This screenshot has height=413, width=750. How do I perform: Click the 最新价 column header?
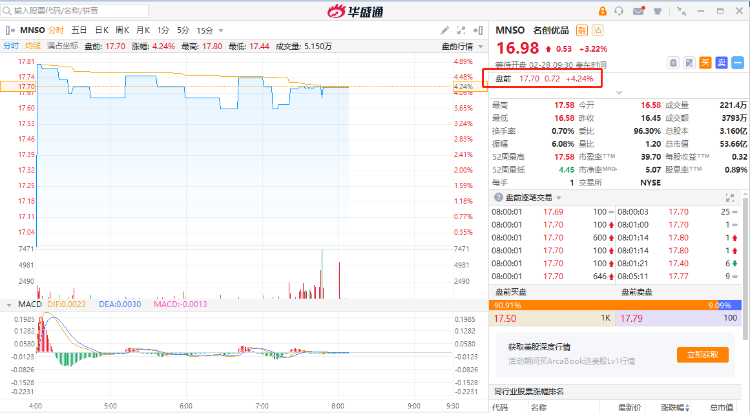coord(629,407)
